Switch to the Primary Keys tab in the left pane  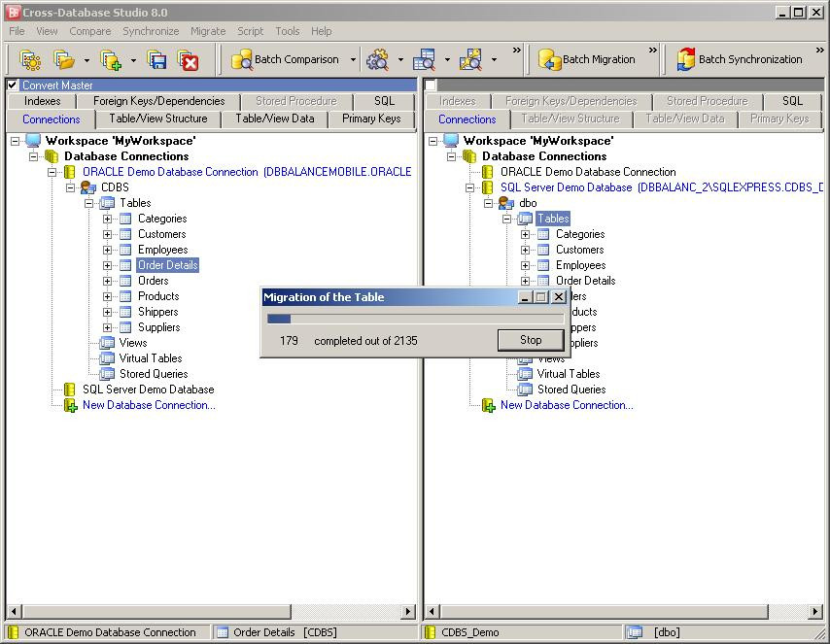click(371, 119)
